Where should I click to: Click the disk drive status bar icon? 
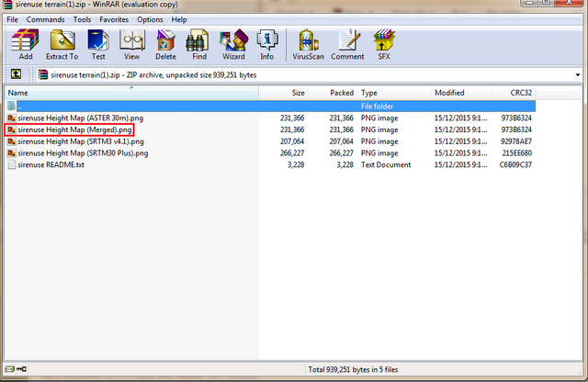tap(10, 369)
